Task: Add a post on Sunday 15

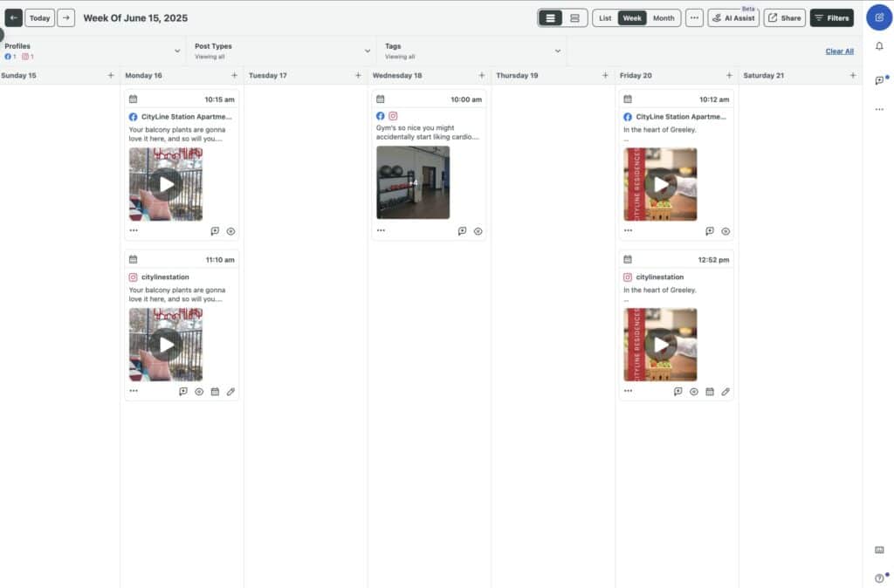Action: point(111,75)
